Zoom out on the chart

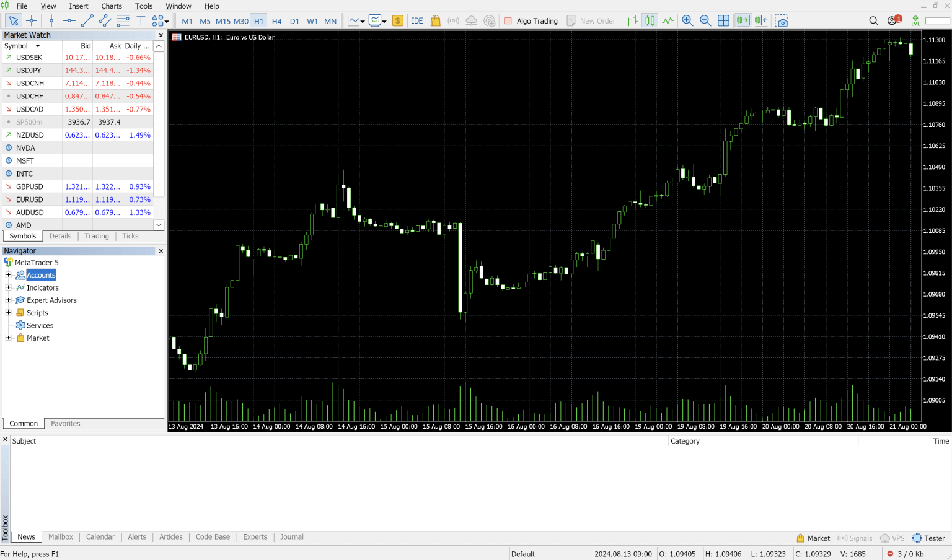click(705, 21)
